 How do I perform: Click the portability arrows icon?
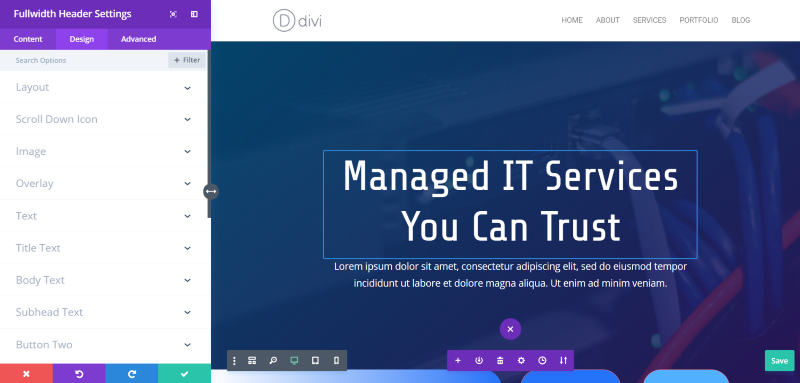563,361
